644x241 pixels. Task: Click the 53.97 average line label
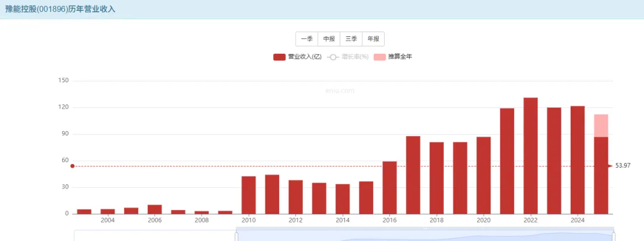click(623, 166)
